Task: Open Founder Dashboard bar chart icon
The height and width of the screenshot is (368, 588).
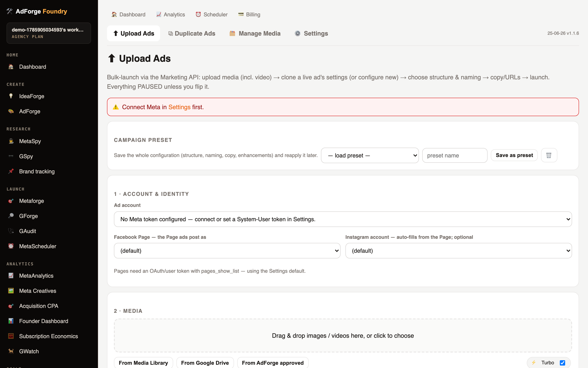Action: point(11,321)
